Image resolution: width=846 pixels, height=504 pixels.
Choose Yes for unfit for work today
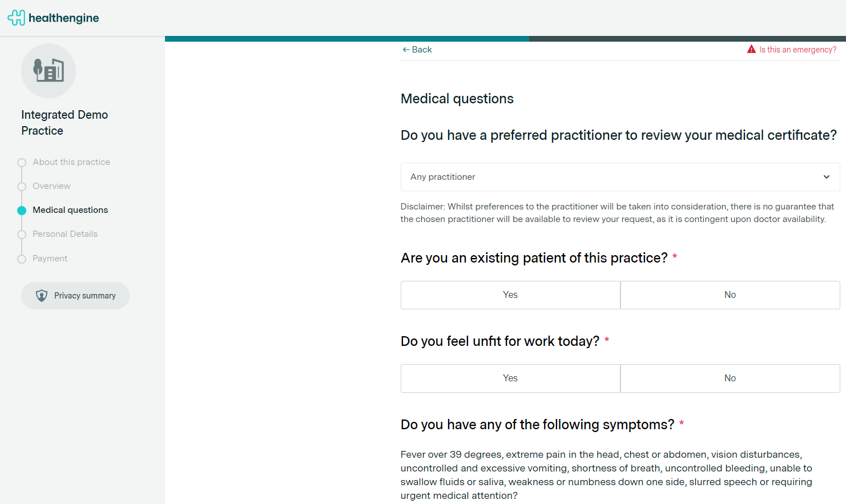point(510,378)
